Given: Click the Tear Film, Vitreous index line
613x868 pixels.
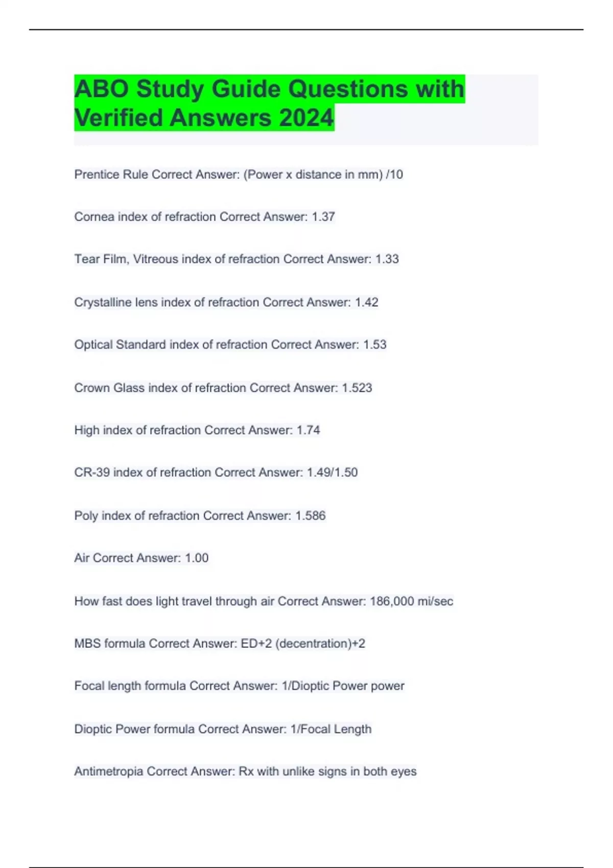Looking at the screenshot, I should (236, 259).
